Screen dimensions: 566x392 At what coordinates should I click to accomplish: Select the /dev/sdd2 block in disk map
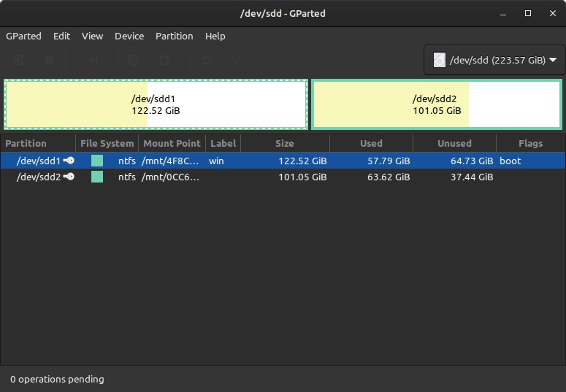(437, 104)
